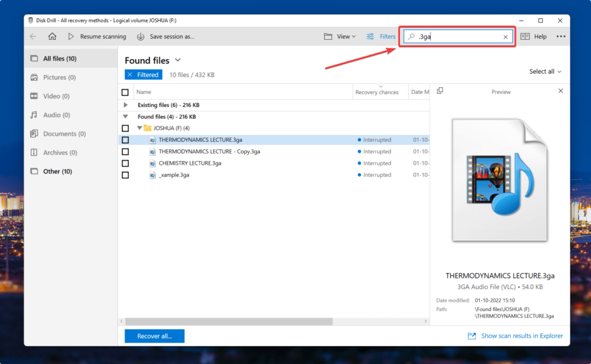591x364 pixels.
Task: Pop out the Preview panel
Action: [440, 91]
